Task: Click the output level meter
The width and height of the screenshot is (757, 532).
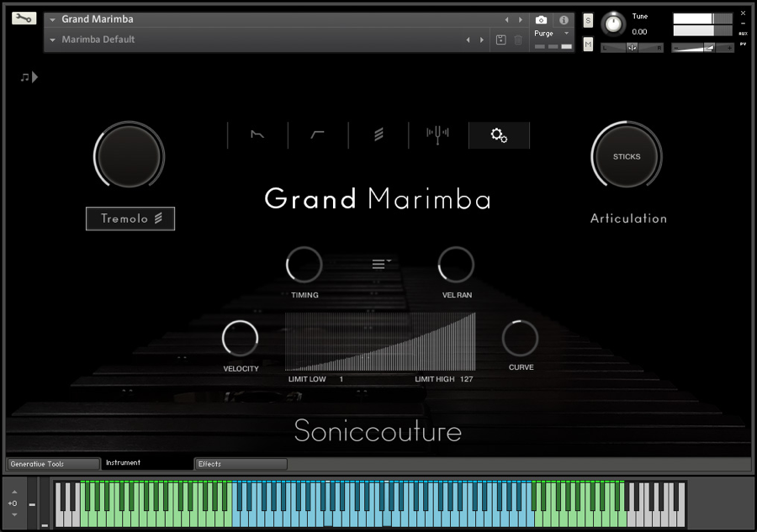Action: [x=702, y=24]
